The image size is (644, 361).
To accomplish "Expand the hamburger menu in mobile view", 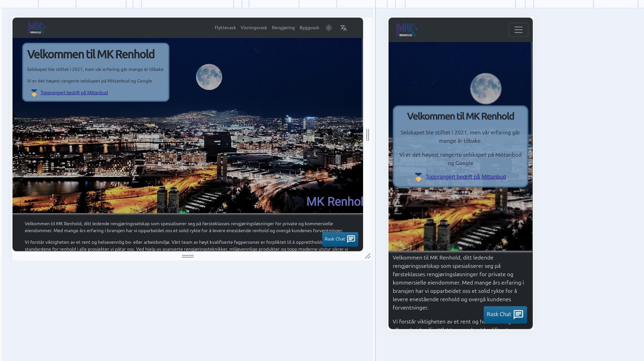I will click(x=518, y=30).
